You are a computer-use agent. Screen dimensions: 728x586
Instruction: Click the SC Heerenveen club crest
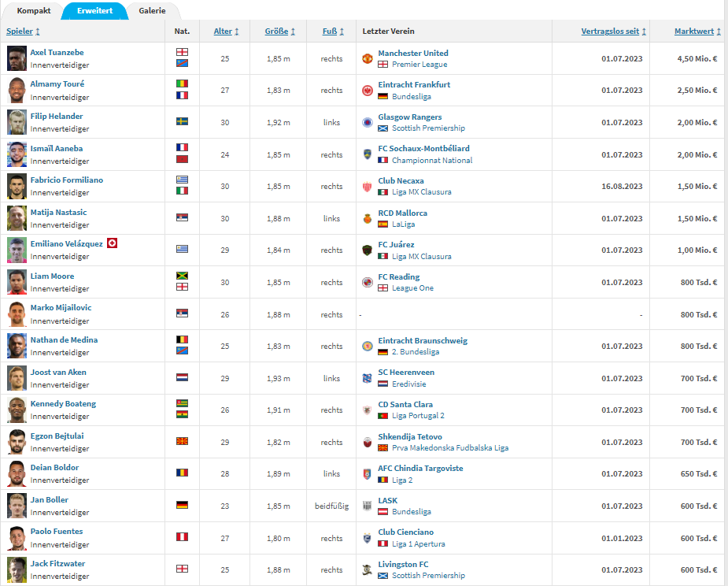coord(367,378)
